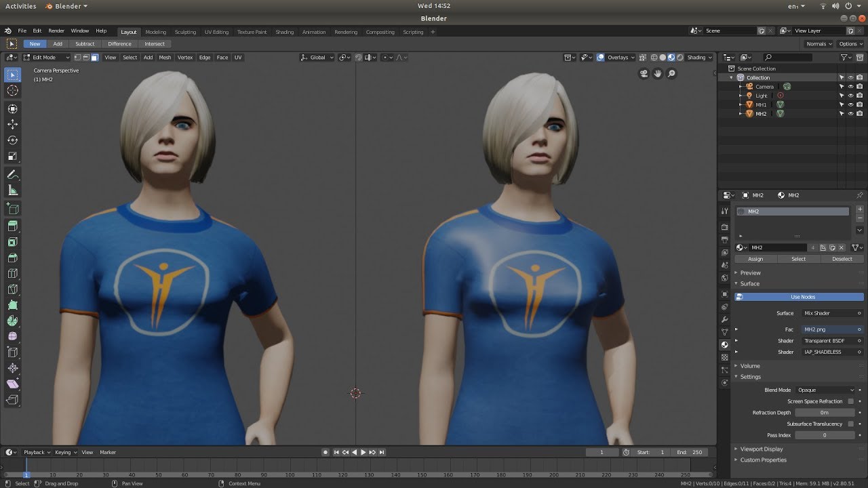Disable rendering of MH2 object
This screenshot has width=868, height=488.
[859, 114]
